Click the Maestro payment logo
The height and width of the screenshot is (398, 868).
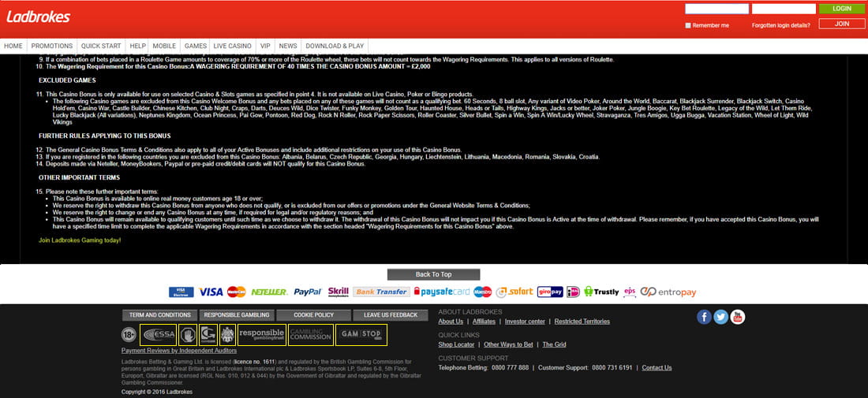pos(483,292)
